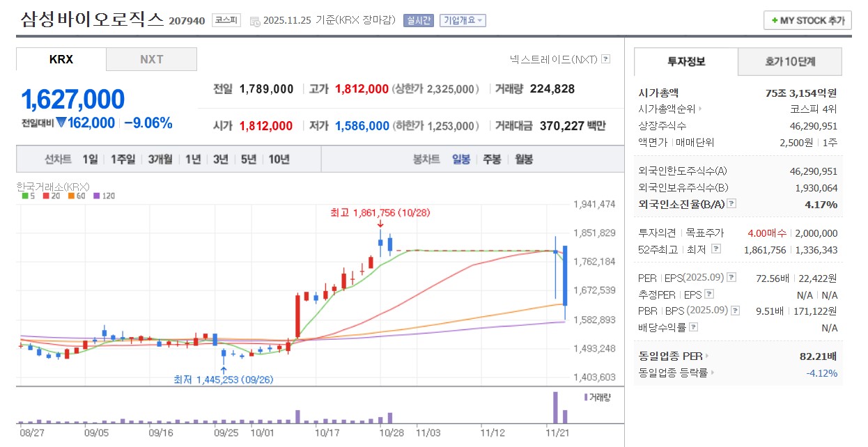Click 거래량 224,828 value

tap(552, 88)
